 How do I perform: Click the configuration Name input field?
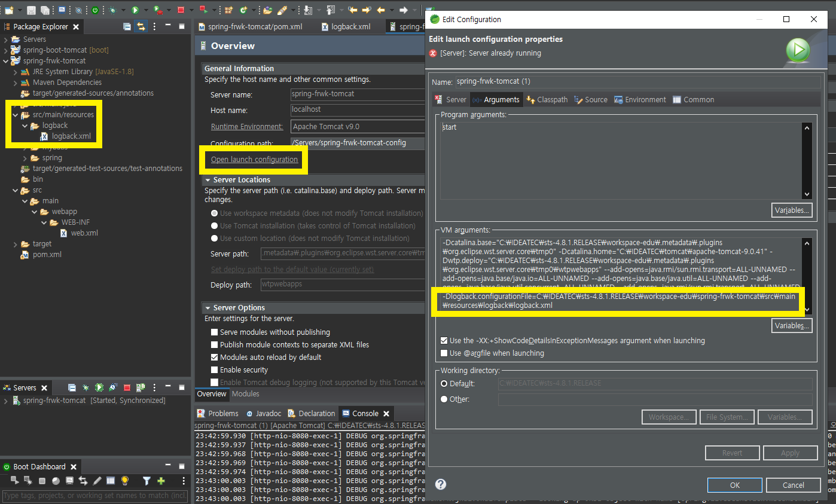pos(637,81)
